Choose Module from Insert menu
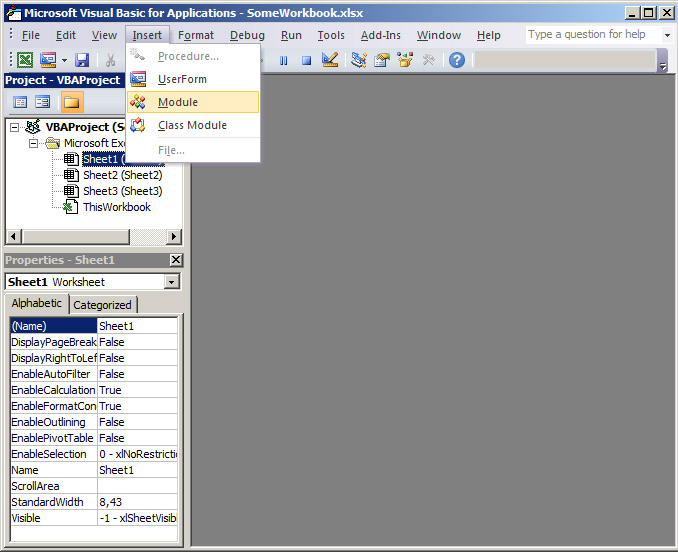Image resolution: width=678 pixels, height=552 pixels. click(193, 102)
